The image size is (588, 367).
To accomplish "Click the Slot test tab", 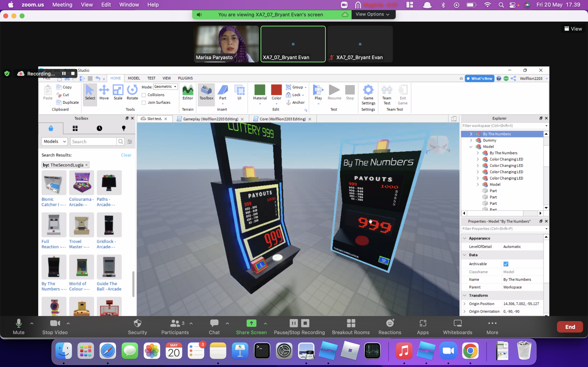I will 154,119.
